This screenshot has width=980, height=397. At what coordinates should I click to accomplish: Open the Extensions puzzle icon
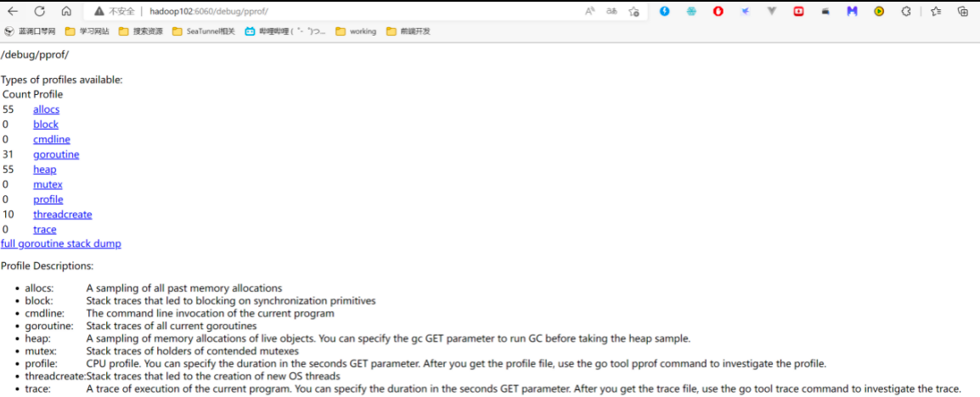[x=905, y=11]
